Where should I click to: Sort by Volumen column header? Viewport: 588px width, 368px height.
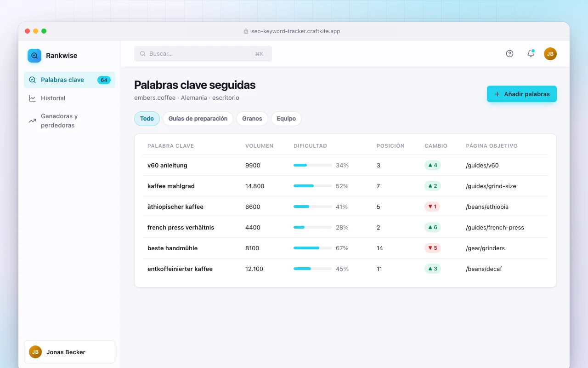(x=259, y=146)
